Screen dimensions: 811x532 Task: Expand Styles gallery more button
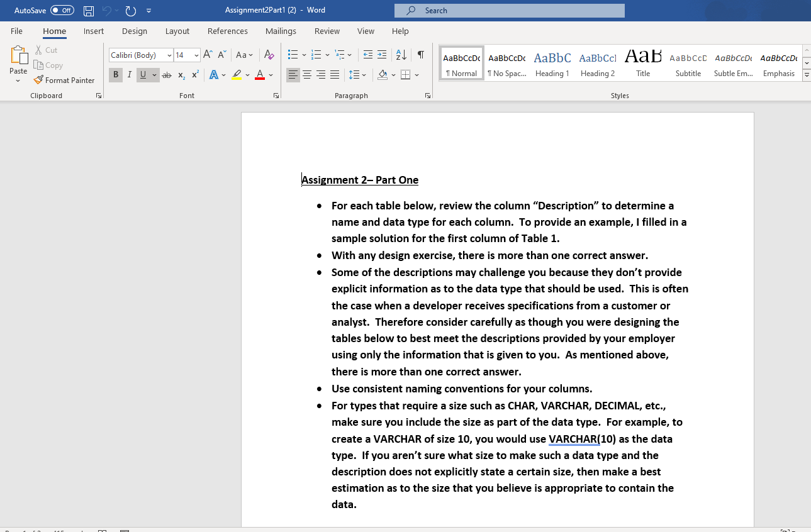click(x=807, y=75)
